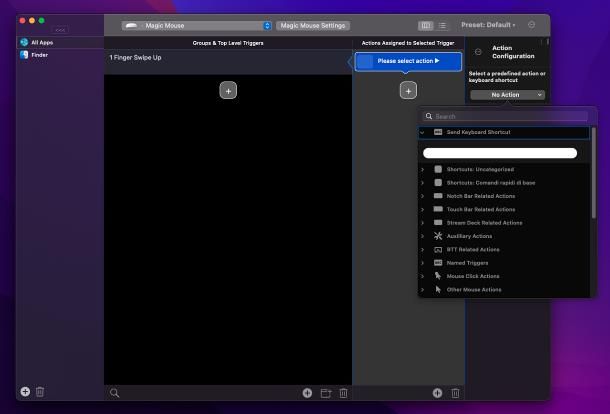This screenshot has width=610, height=414.
Task: Select the All Apps globe icon
Action: click(x=24, y=42)
